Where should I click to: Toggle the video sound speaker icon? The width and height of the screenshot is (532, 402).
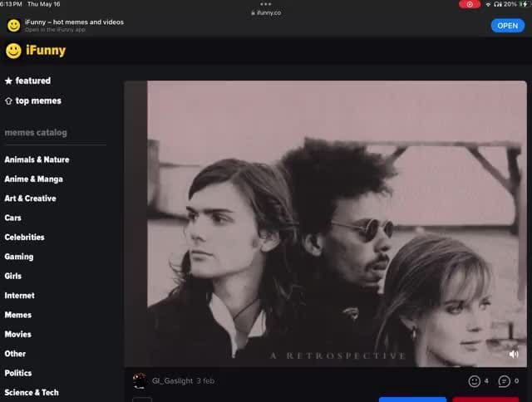point(514,354)
